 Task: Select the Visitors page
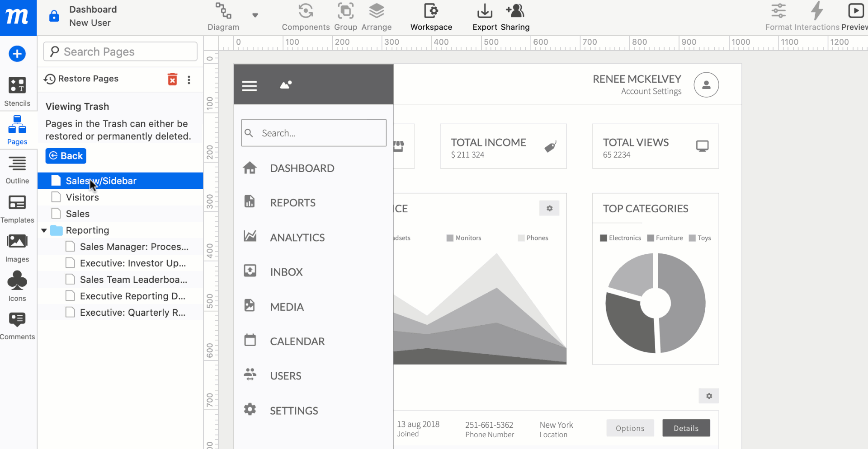click(x=82, y=197)
